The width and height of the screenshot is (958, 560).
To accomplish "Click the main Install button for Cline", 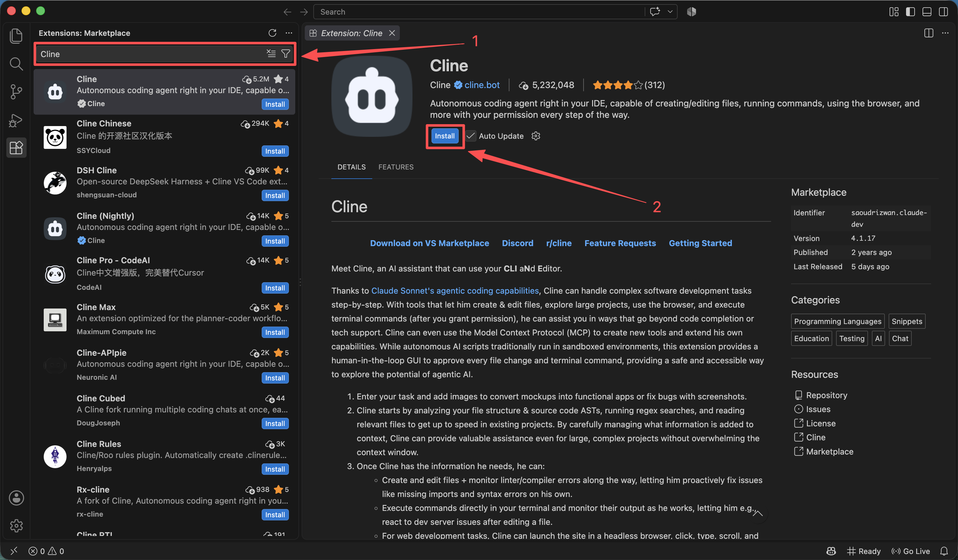I will (x=444, y=136).
